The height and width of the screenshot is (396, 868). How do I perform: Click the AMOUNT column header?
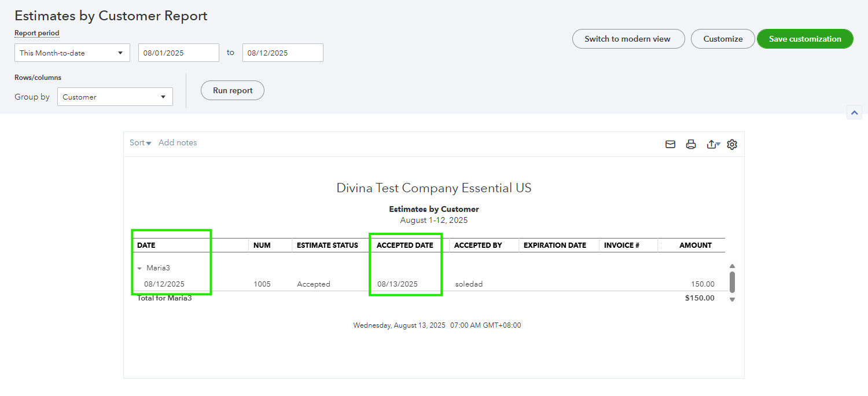click(x=696, y=245)
